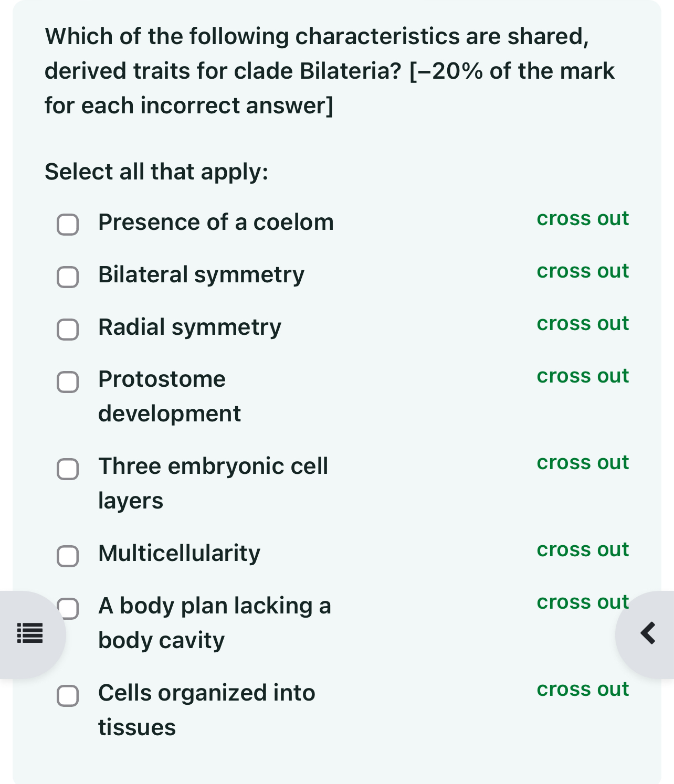The image size is (674, 784).
Task: Cross out the Multicellularity option
Action: [582, 550]
